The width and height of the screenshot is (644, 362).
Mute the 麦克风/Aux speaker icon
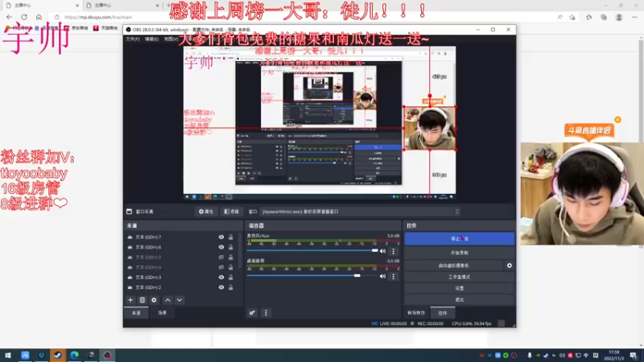point(383,251)
